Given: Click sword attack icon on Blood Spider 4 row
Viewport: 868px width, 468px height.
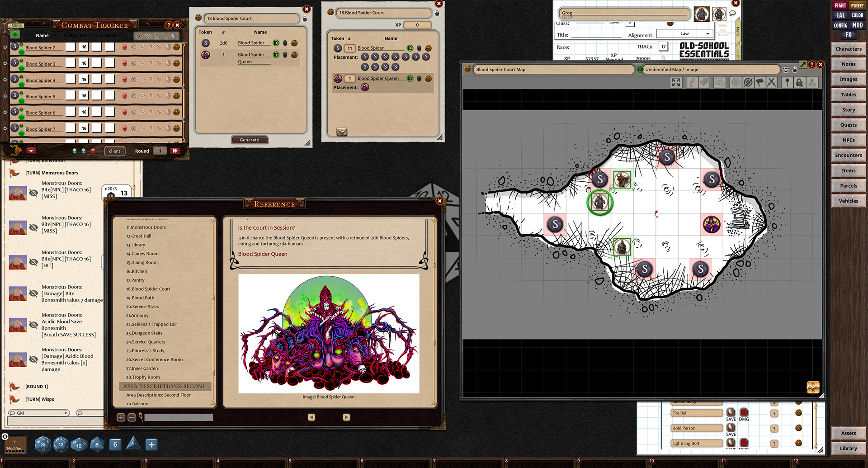Looking at the screenshot, I should [x=159, y=80].
